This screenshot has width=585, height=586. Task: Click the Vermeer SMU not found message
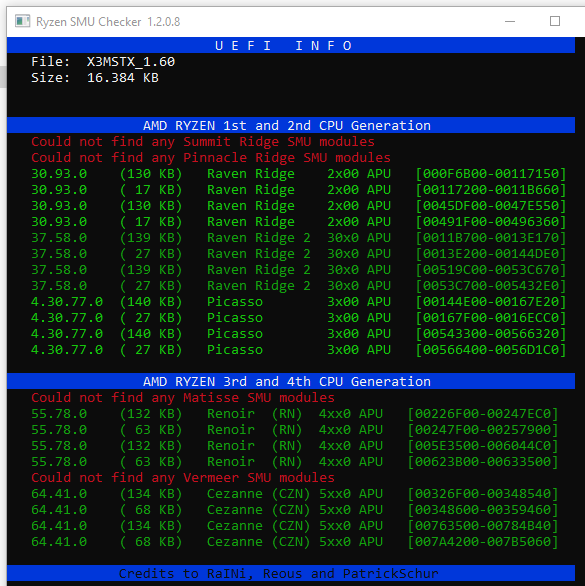183,478
